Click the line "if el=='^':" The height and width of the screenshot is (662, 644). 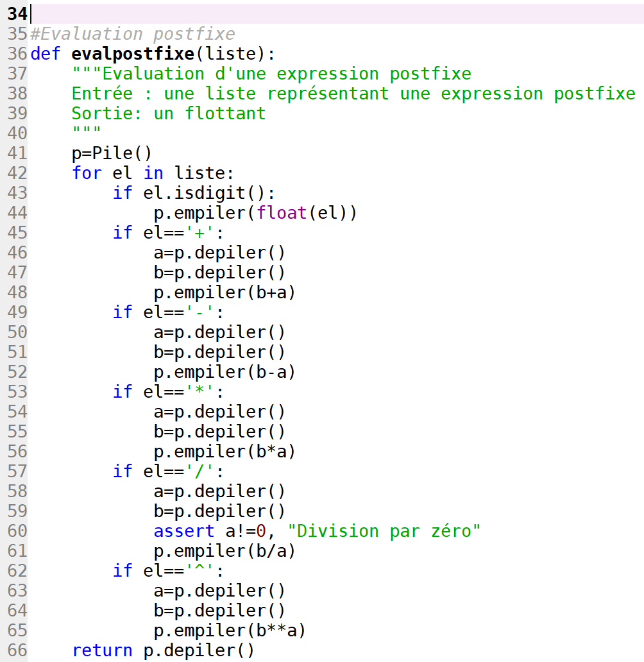pyautogui.click(x=168, y=570)
